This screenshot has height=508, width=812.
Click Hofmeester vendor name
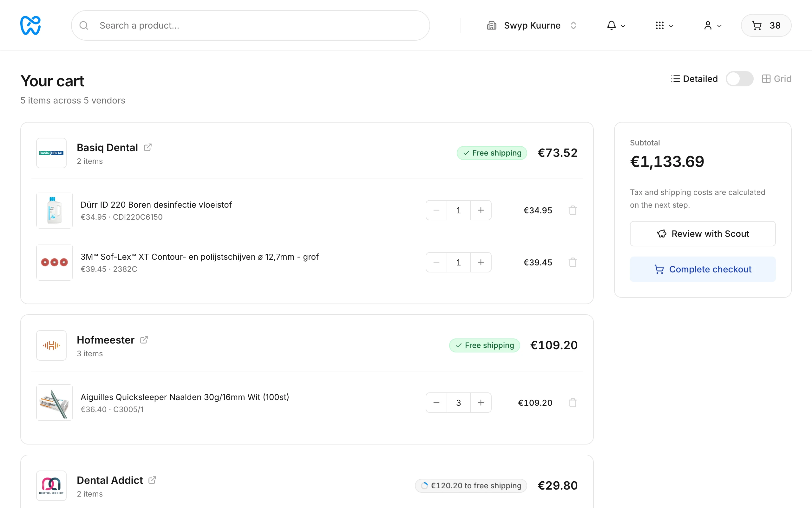106,340
